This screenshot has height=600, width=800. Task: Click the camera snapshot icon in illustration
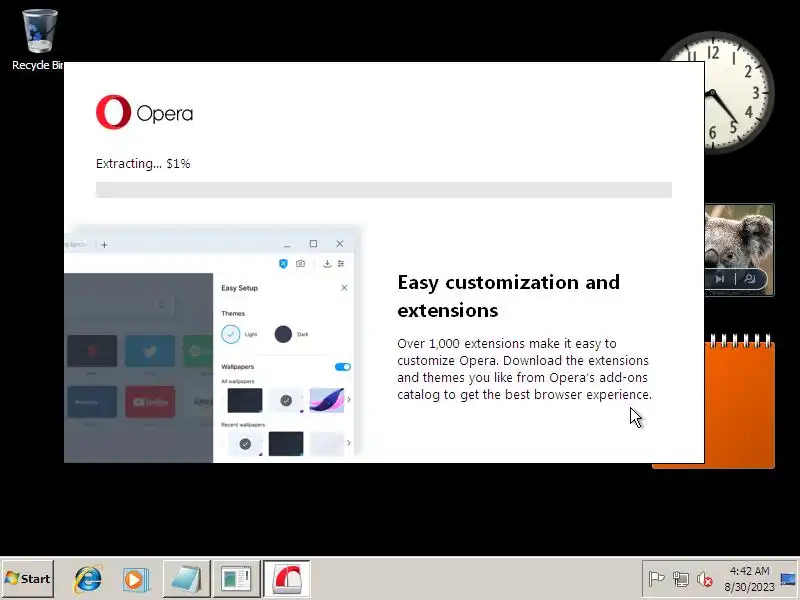click(x=301, y=263)
